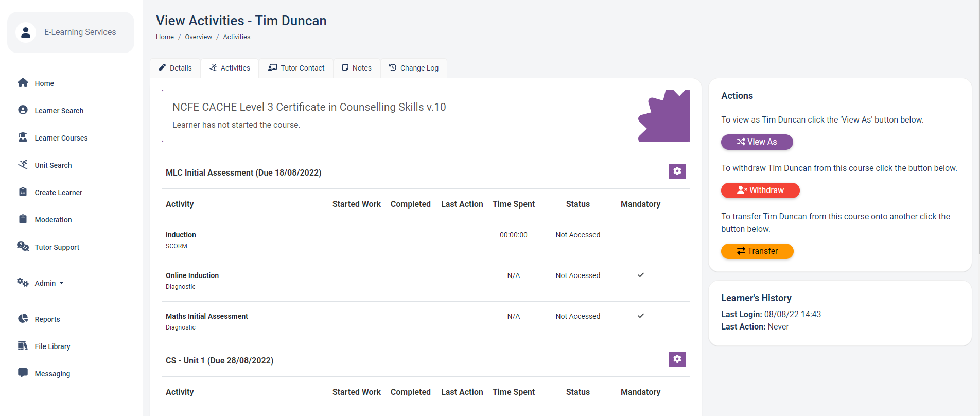Open the Change Log tab

point(413,68)
